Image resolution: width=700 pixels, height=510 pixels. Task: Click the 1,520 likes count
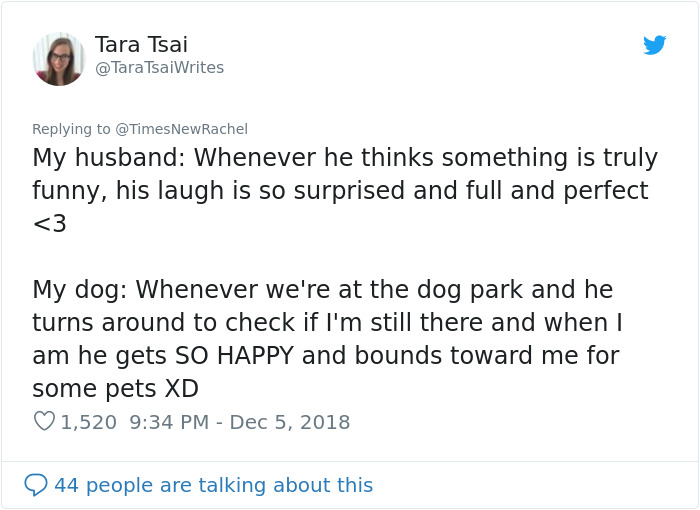[89, 422]
